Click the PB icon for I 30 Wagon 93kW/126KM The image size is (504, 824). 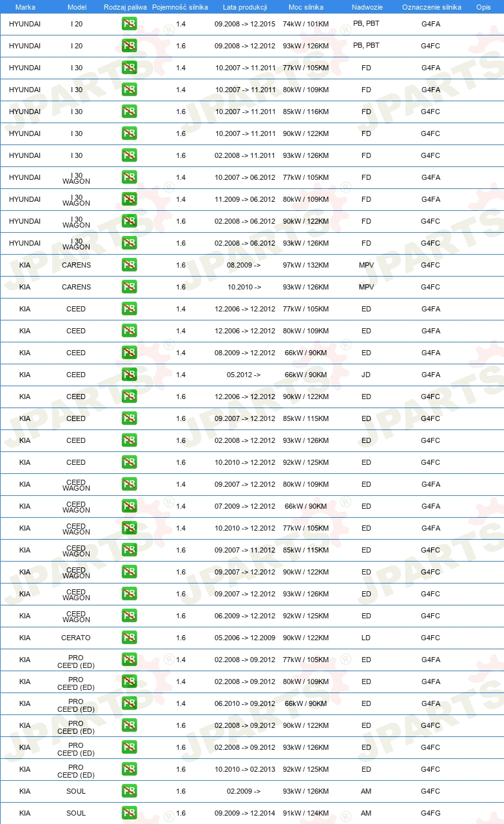pos(129,243)
